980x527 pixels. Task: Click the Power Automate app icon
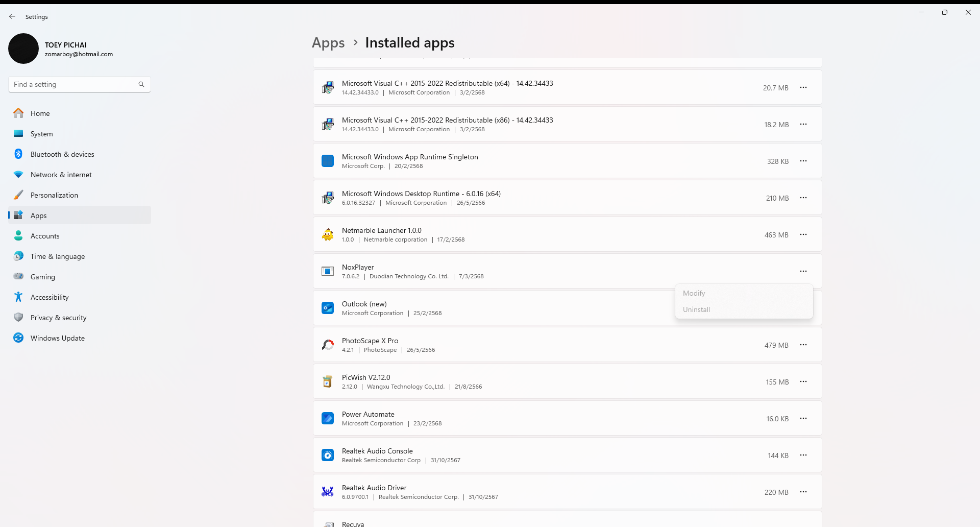coord(328,418)
